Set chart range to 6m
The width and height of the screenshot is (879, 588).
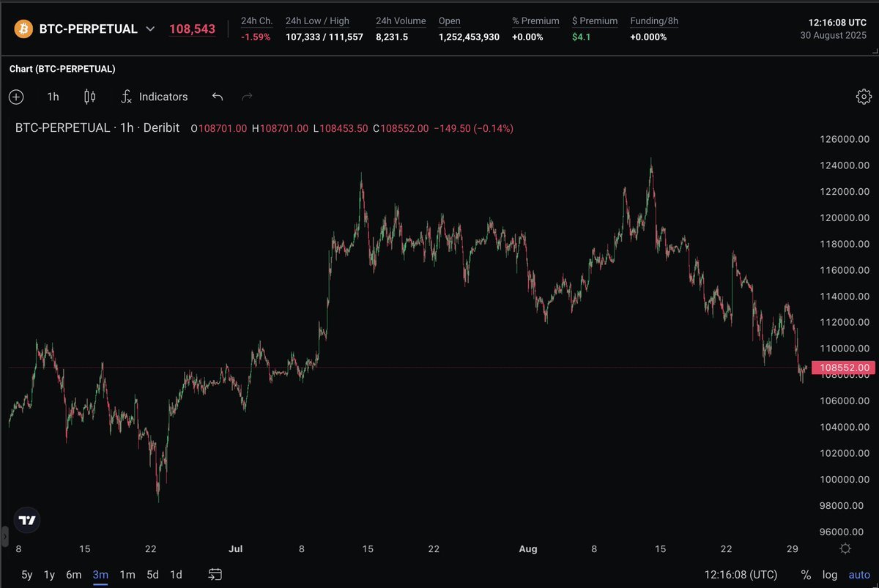tap(73, 575)
